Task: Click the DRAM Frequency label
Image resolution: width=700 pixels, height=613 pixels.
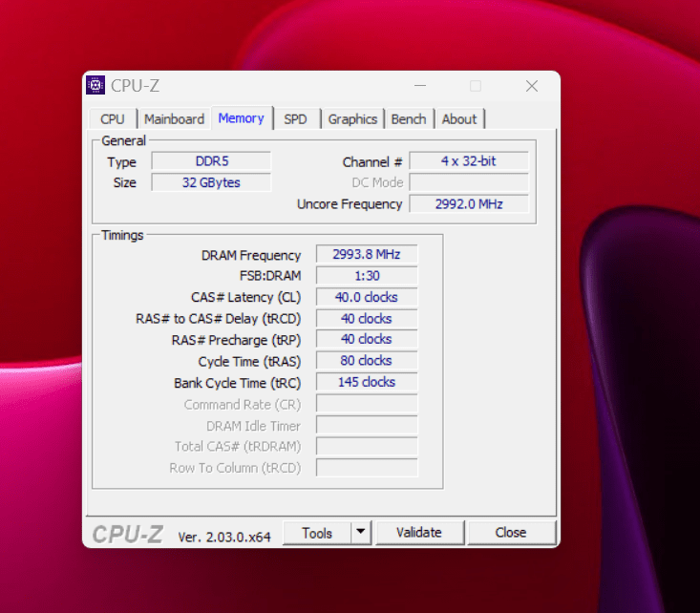Action: 251,255
